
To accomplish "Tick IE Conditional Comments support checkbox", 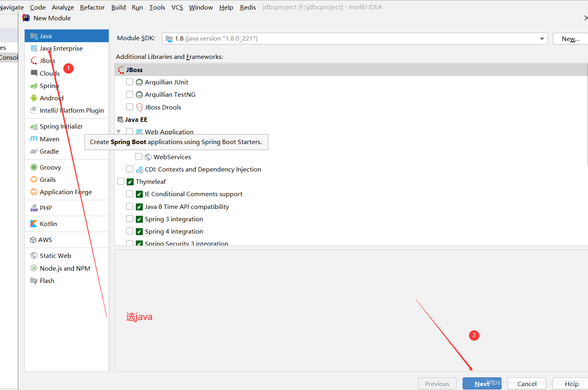I will (129, 194).
